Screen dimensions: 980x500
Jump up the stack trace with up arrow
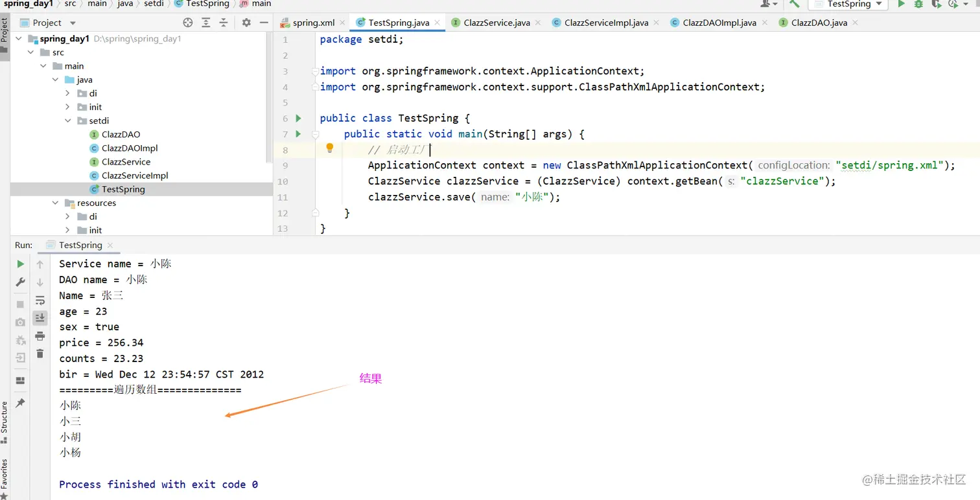click(x=40, y=264)
